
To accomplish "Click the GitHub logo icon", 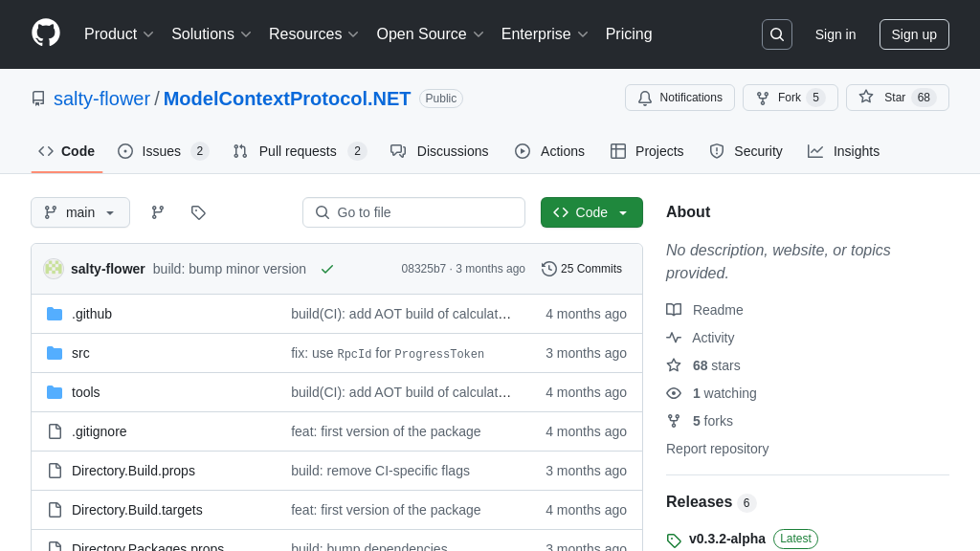I will coord(46,33).
